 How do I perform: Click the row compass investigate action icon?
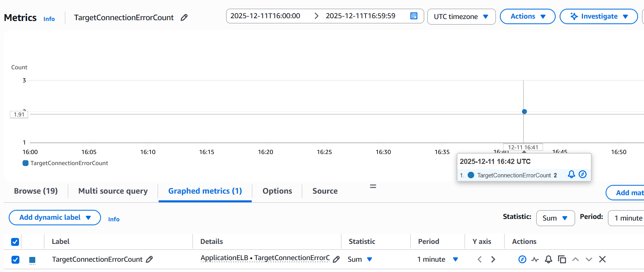pos(522,259)
